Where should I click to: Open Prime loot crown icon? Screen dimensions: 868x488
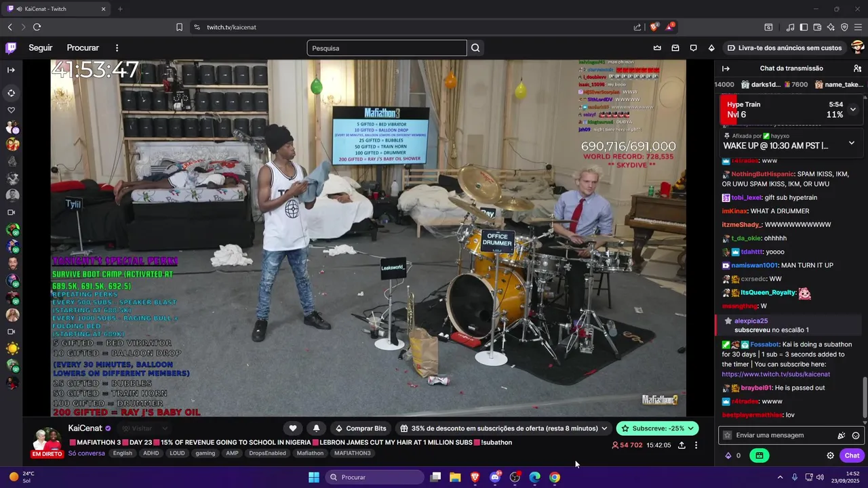click(657, 48)
